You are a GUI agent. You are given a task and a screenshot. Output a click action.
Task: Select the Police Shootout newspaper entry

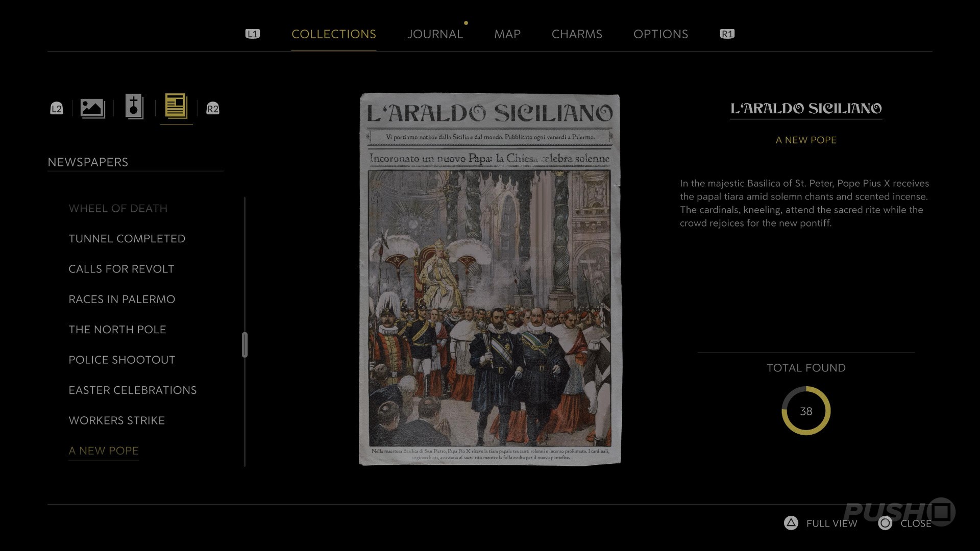121,360
